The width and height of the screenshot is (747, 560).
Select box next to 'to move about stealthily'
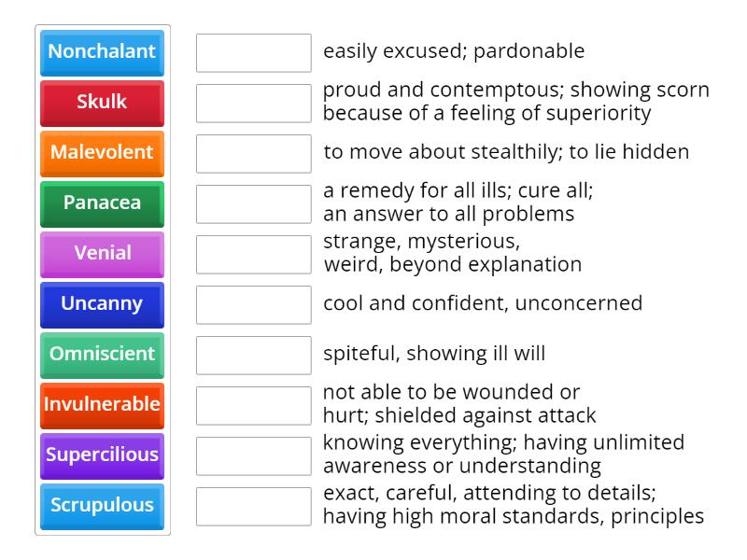(253, 153)
